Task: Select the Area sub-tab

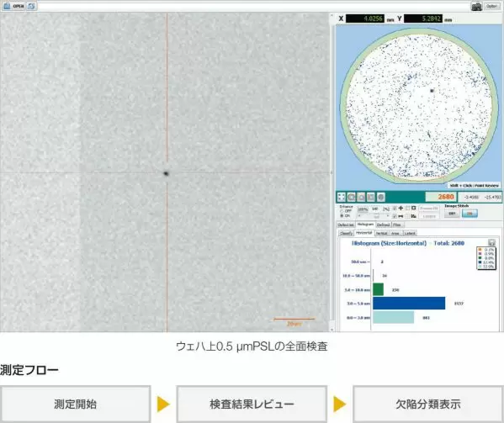Action: pos(395,233)
